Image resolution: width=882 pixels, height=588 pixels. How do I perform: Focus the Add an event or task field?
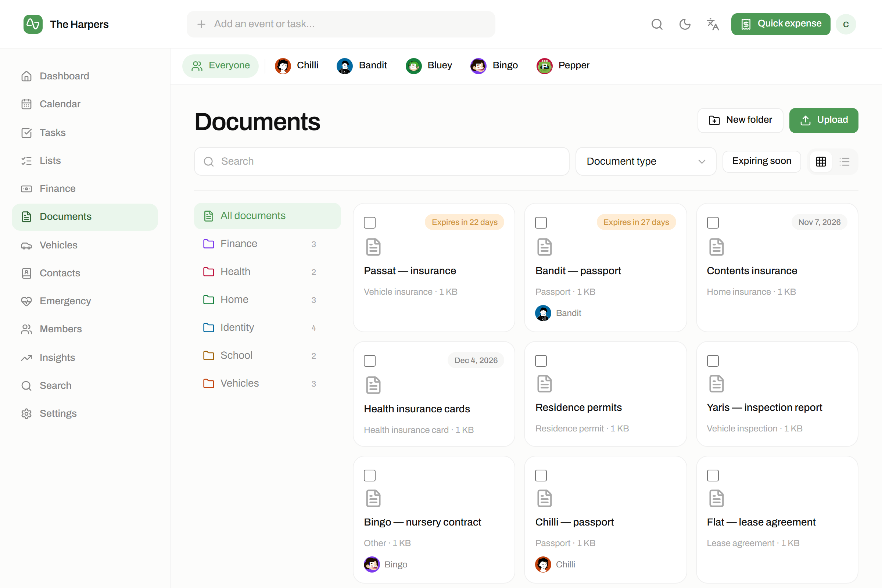[x=341, y=24]
